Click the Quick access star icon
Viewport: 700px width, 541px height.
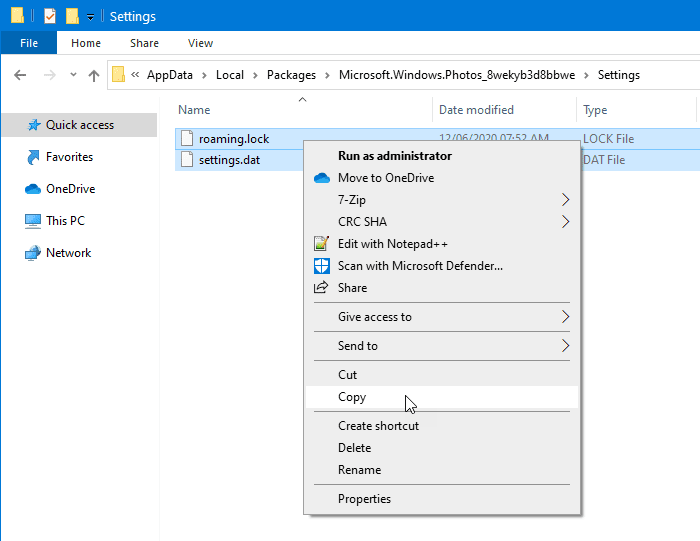coord(33,125)
